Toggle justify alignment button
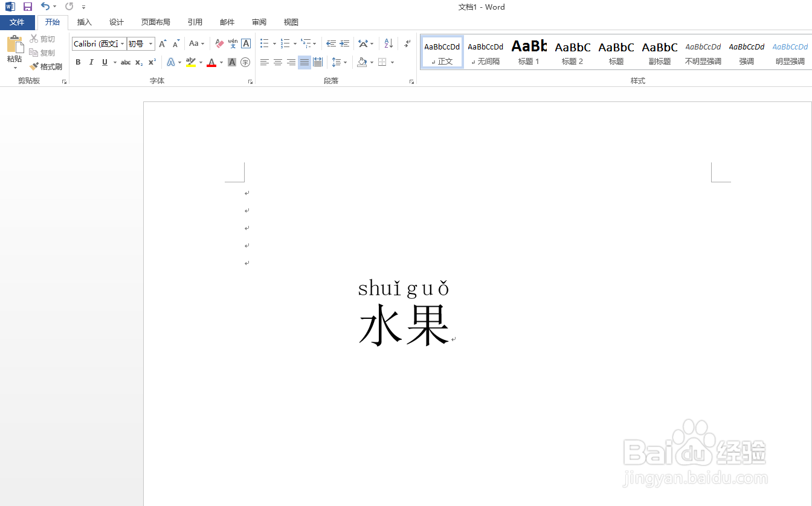This screenshot has width=812, height=506. click(x=304, y=62)
